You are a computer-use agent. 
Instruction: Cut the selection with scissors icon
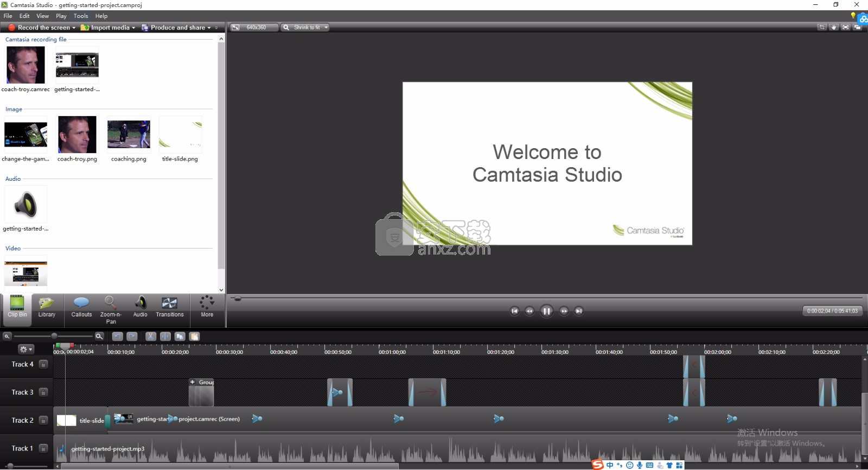pyautogui.click(x=151, y=336)
